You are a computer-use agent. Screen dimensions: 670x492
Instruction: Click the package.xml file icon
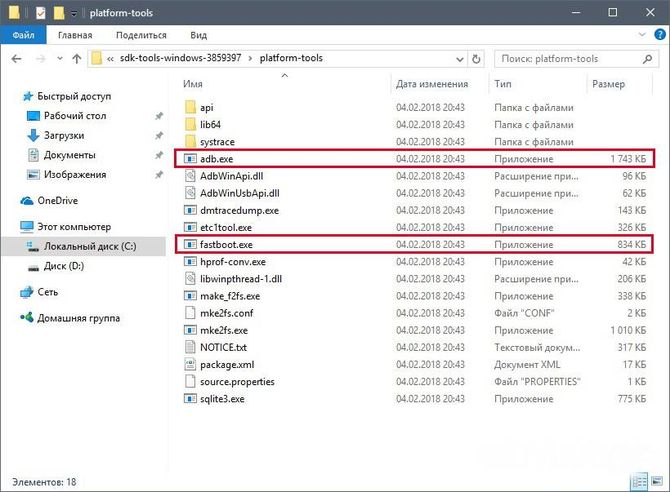[x=190, y=364]
